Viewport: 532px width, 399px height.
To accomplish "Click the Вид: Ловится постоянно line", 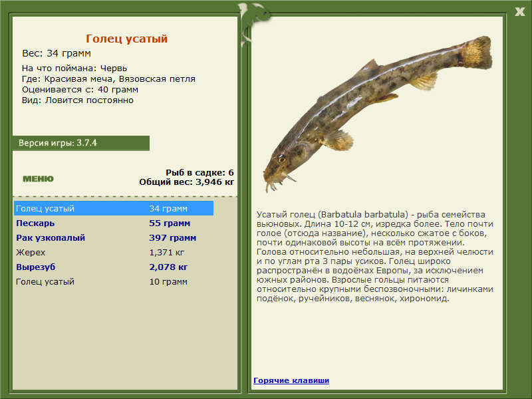I will point(78,100).
